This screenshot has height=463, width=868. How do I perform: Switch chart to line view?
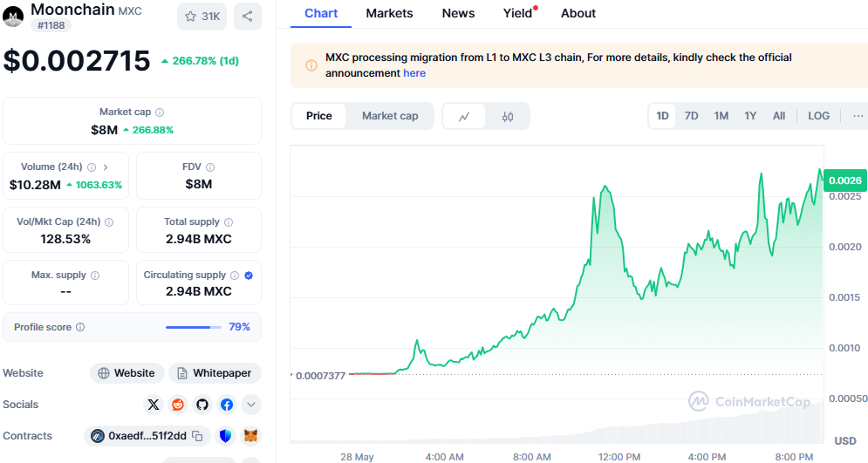pos(464,116)
